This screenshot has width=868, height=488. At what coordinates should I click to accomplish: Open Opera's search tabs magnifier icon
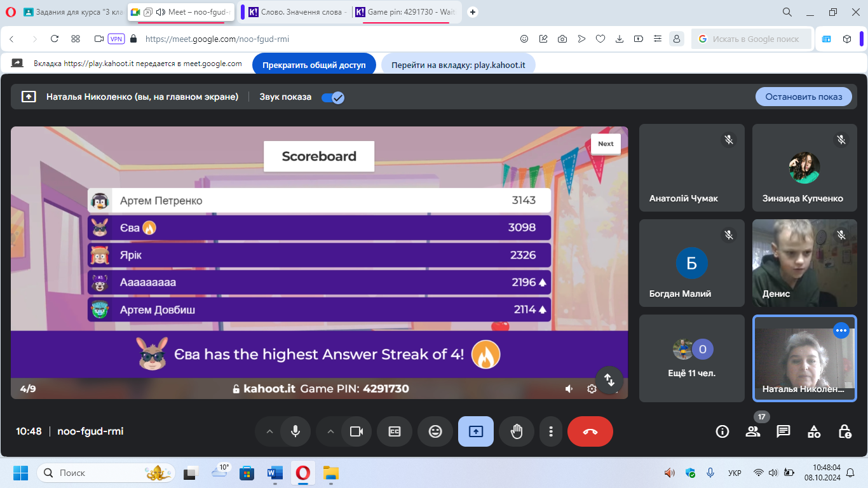point(787,12)
